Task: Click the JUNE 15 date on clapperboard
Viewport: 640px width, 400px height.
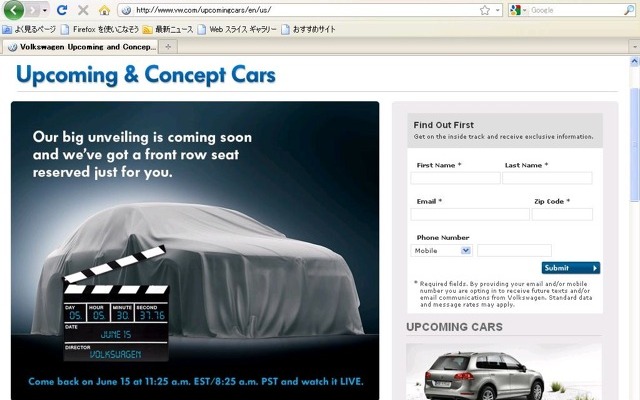Action: 116,335
